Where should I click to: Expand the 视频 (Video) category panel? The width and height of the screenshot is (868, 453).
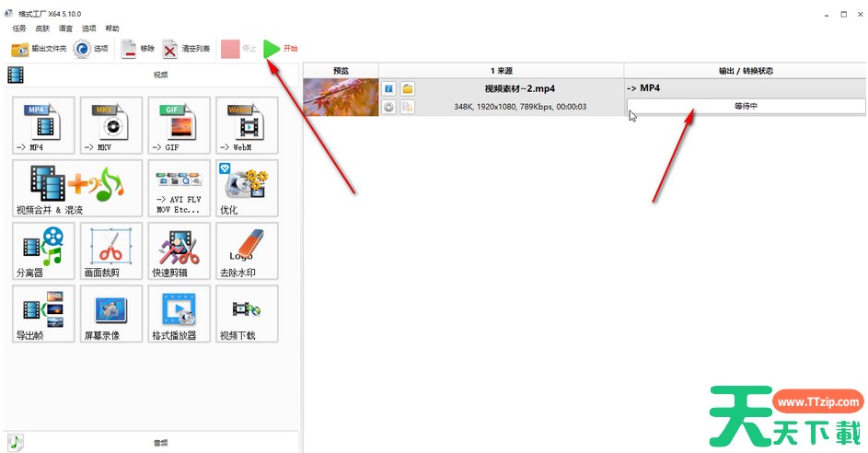pyautogui.click(x=152, y=75)
